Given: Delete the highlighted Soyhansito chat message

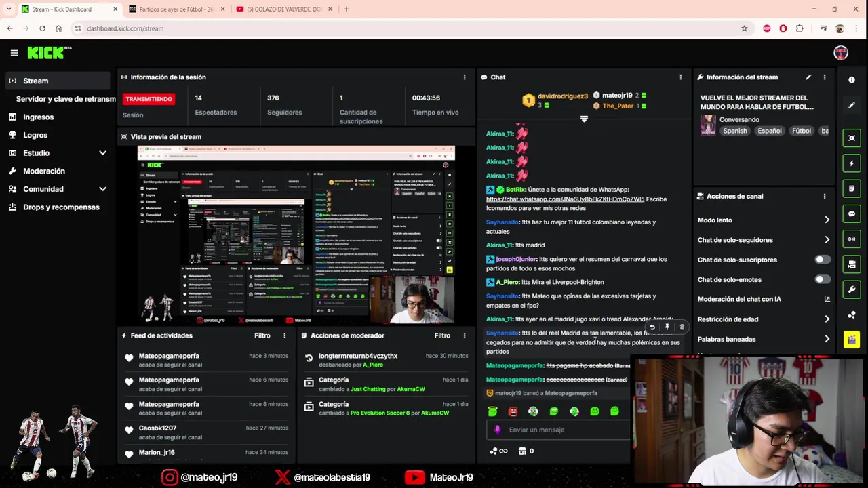Looking at the screenshot, I should coord(682,327).
